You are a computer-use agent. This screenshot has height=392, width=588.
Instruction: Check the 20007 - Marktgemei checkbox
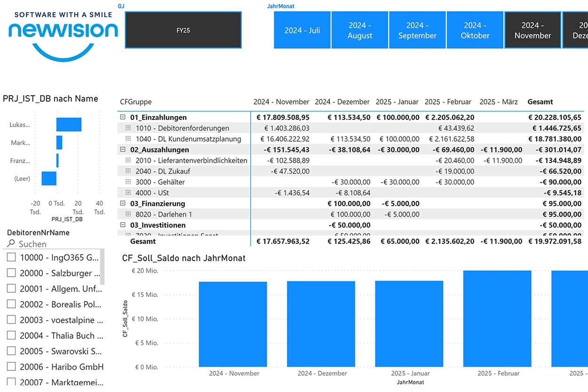click(x=11, y=382)
